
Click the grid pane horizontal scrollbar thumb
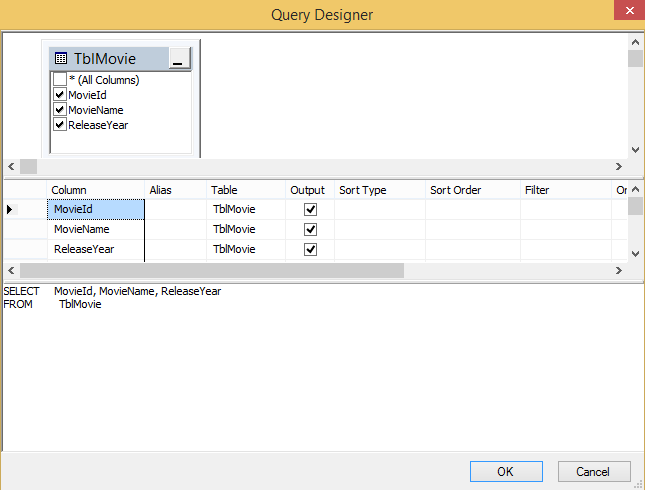pyautogui.click(x=211, y=270)
